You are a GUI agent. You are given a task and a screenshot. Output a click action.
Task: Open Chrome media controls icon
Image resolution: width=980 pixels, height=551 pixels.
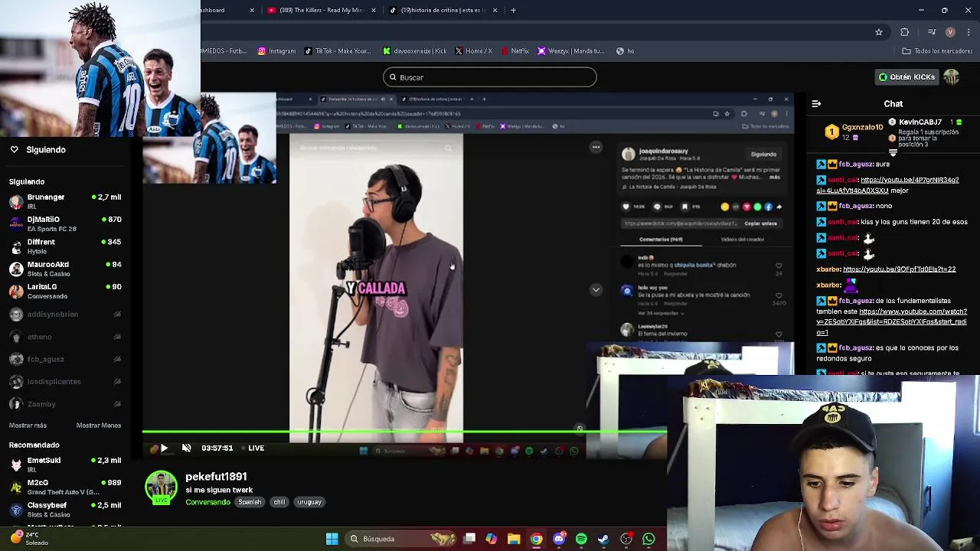click(x=932, y=32)
